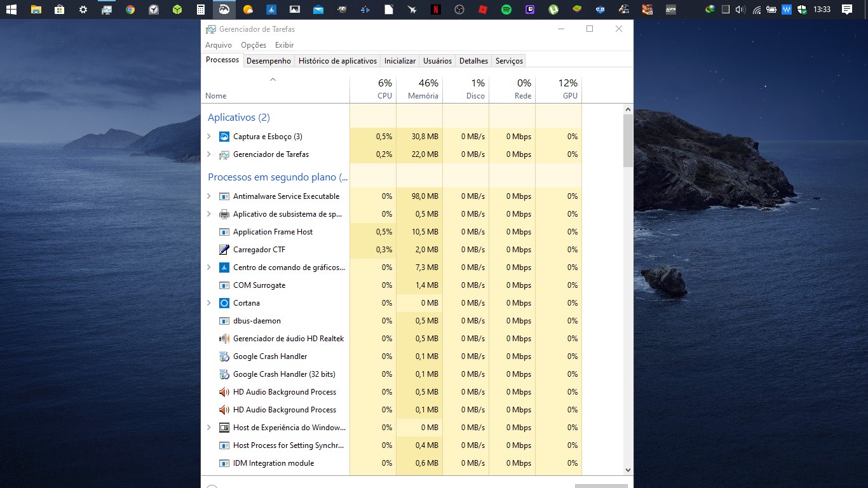868x488 pixels.
Task: Expand Antimalware Service Executable entry
Action: click(x=209, y=196)
